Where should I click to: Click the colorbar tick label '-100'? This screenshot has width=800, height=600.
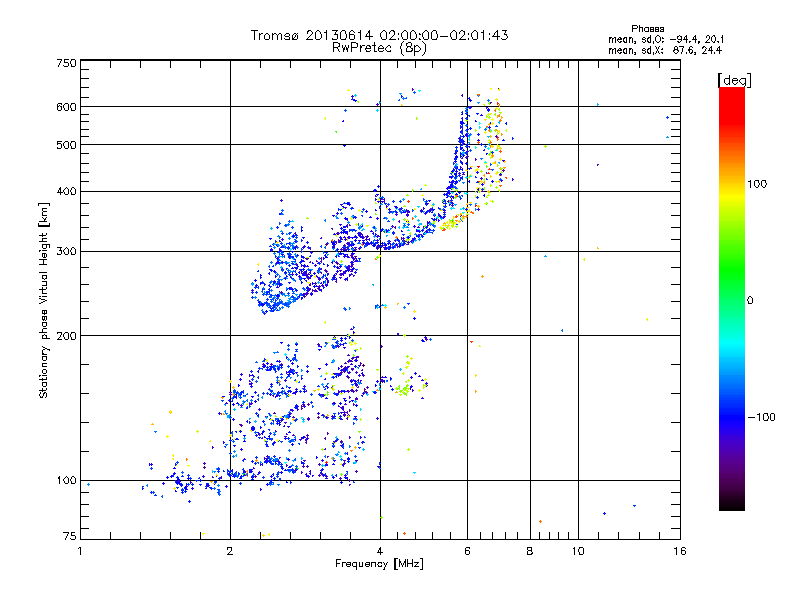(x=762, y=417)
